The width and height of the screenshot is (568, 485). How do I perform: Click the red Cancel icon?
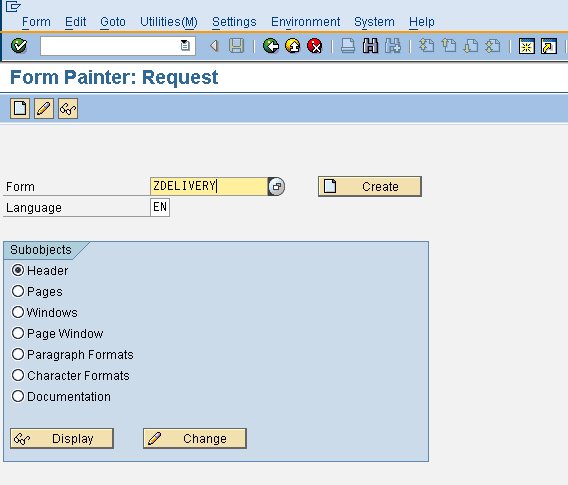click(x=314, y=46)
